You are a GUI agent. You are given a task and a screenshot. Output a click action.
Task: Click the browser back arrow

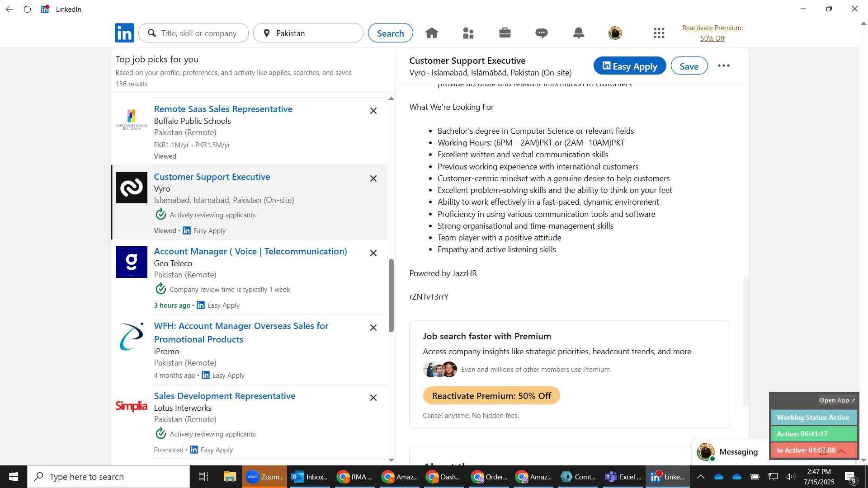[x=9, y=9]
